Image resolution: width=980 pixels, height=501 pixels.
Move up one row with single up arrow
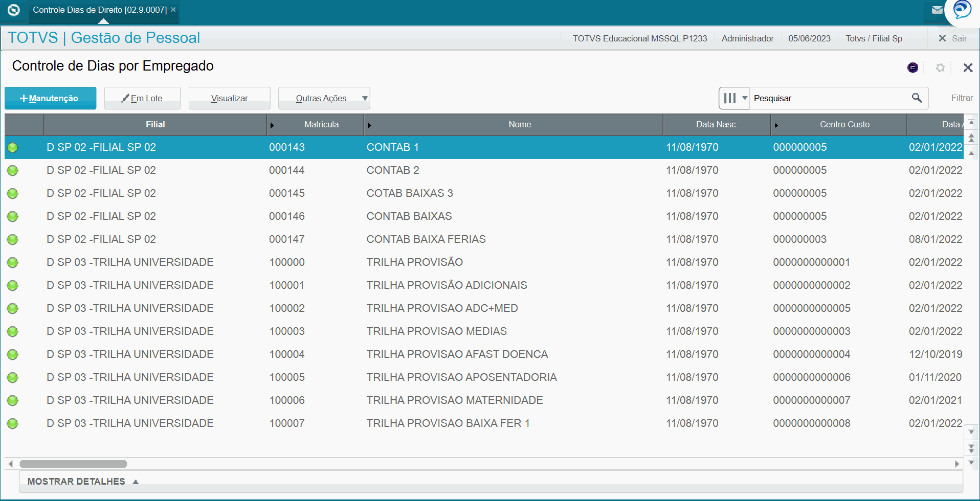[971, 153]
